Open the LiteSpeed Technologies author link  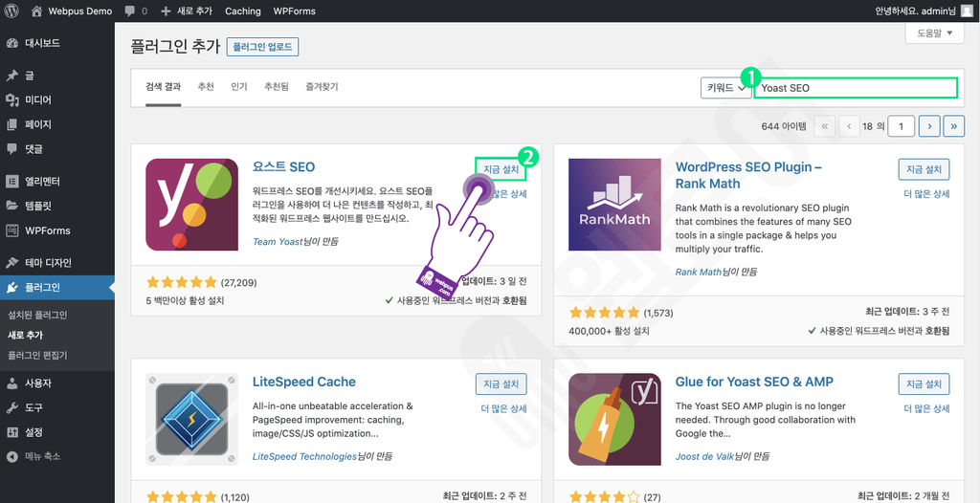point(304,456)
